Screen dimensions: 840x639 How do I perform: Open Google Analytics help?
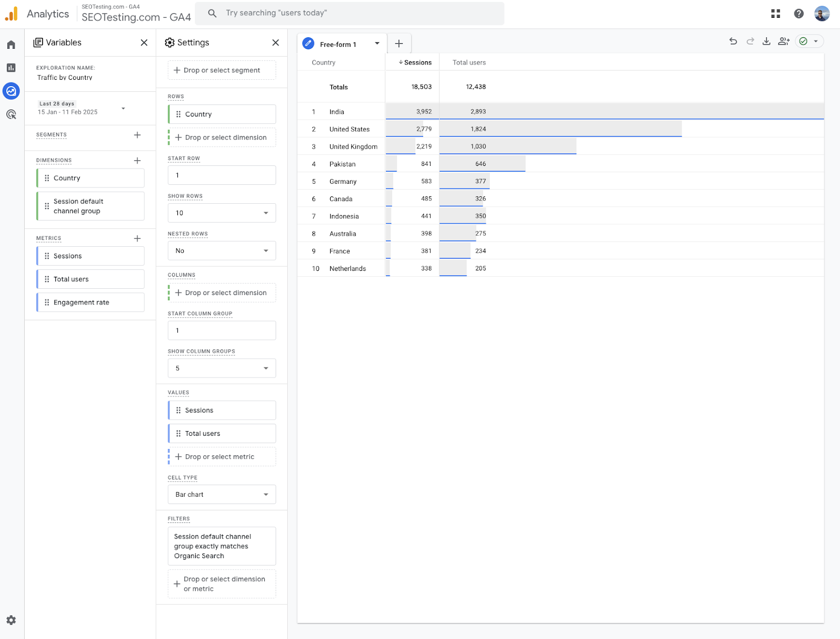pyautogui.click(x=799, y=13)
